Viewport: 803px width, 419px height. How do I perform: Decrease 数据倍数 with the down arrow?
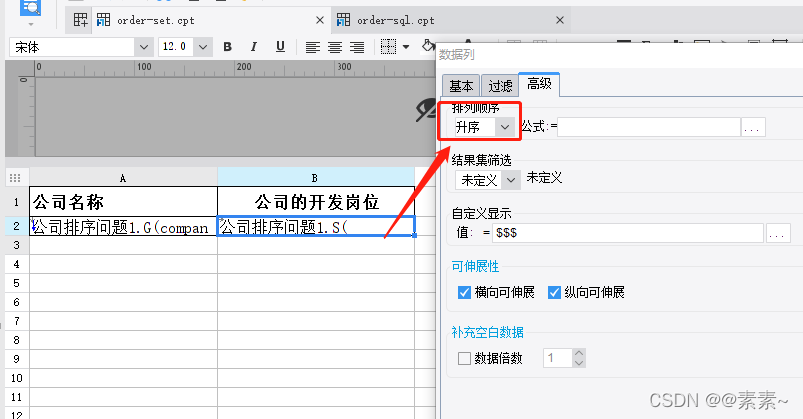(579, 363)
